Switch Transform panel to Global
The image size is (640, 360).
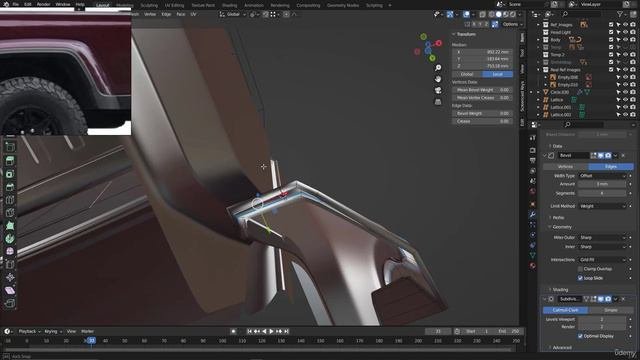[467, 74]
